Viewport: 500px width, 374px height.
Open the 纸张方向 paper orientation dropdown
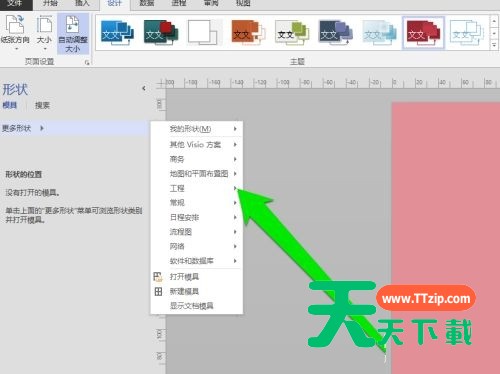pos(15,33)
